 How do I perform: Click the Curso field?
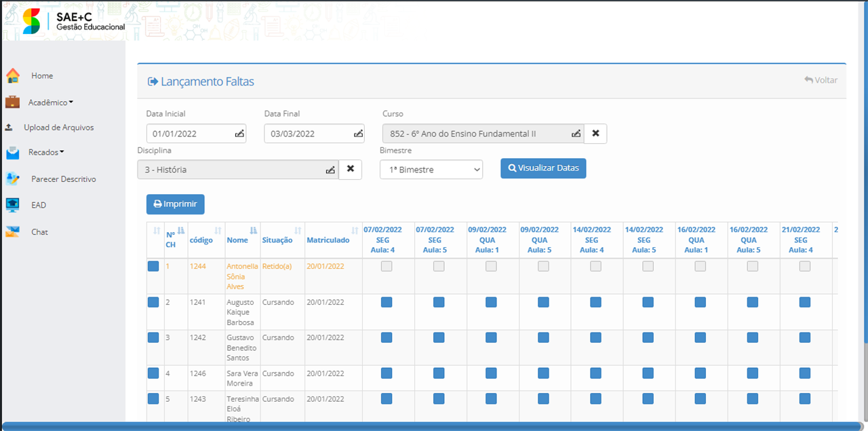click(x=484, y=134)
